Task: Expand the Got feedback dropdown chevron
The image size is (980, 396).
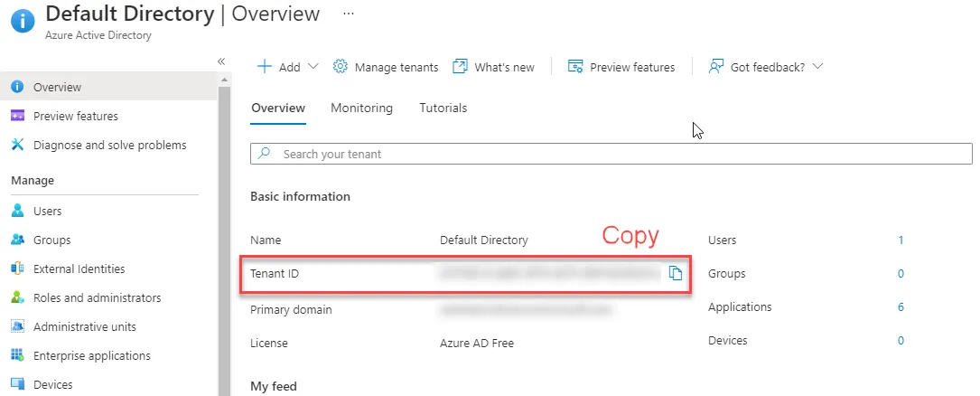Action: pos(817,66)
